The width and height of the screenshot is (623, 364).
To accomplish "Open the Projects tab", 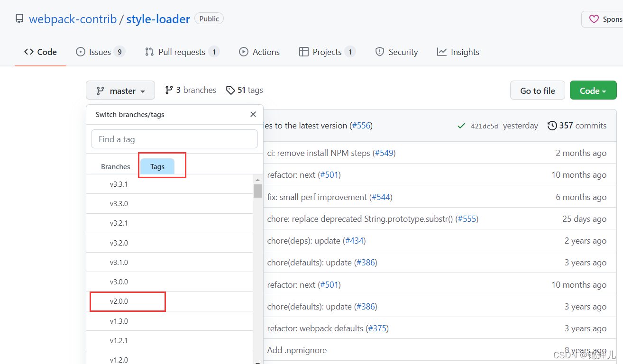I will (327, 52).
